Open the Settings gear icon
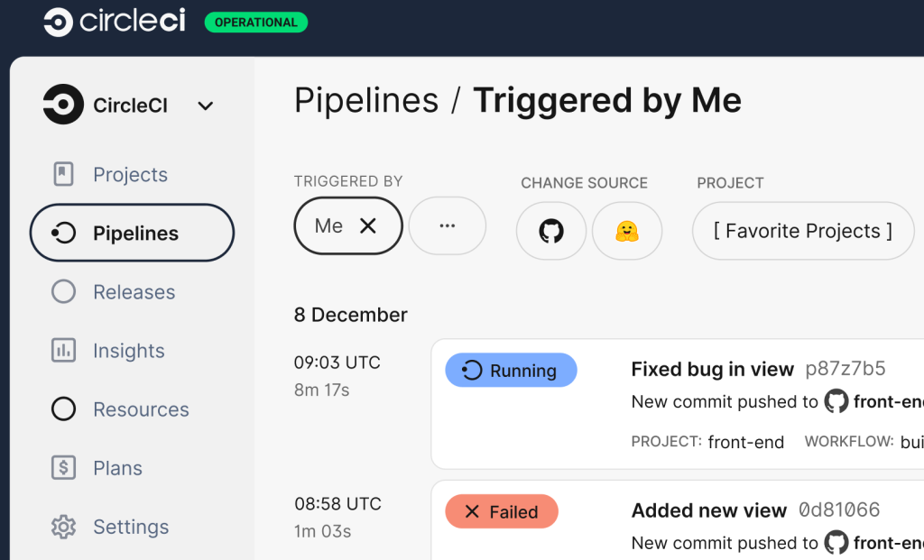The image size is (924, 560). (63, 527)
